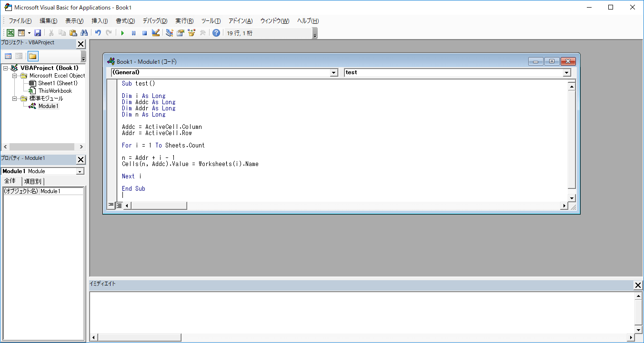Open the 挿入(I) menu
Viewport: 644px width, 343px height.
point(100,21)
